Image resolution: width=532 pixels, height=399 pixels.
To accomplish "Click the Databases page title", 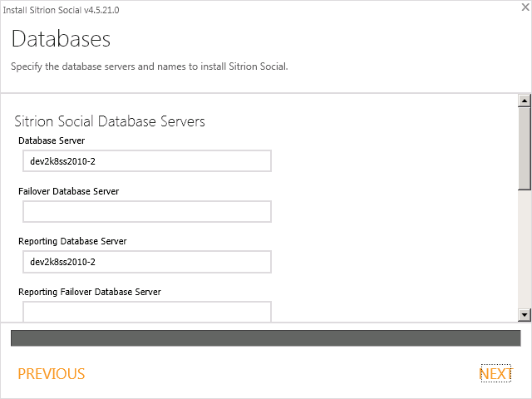I will (61, 39).
